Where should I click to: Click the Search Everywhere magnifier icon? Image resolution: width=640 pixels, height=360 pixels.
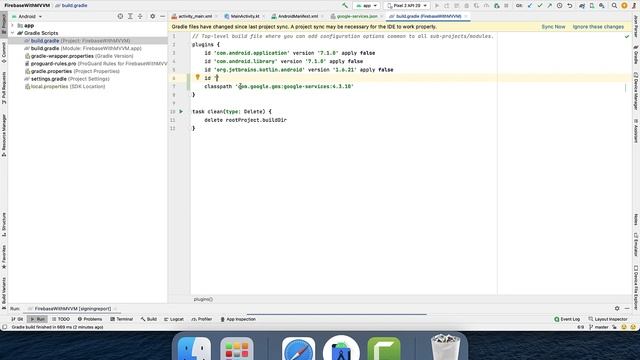tap(614, 6)
